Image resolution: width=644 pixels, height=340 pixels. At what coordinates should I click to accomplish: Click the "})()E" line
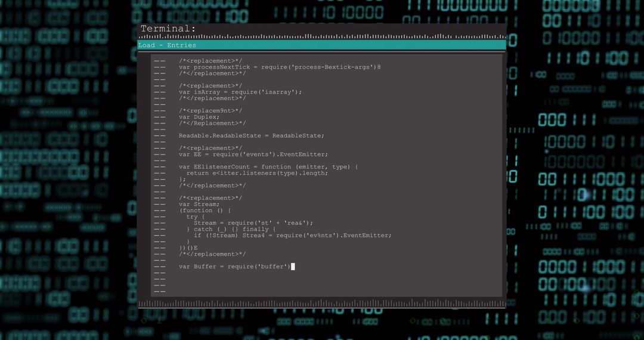point(188,248)
